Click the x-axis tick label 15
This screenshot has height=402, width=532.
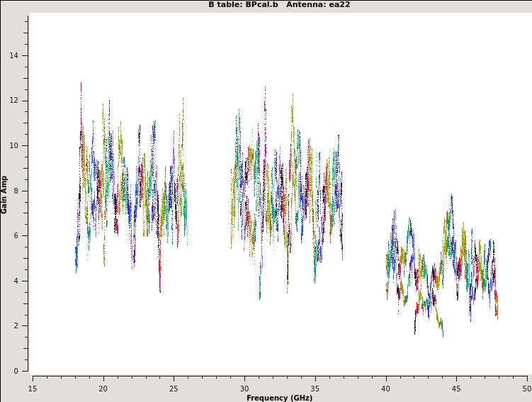[x=33, y=389]
